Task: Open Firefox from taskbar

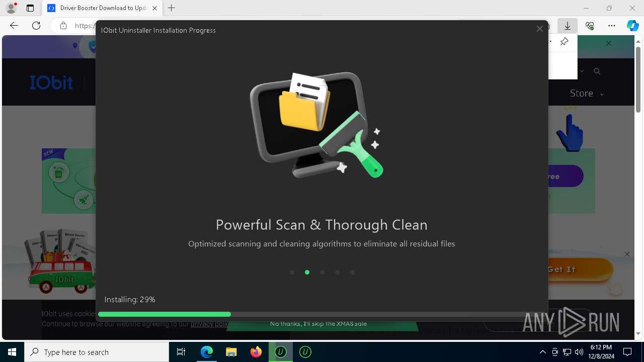Action: point(256,352)
